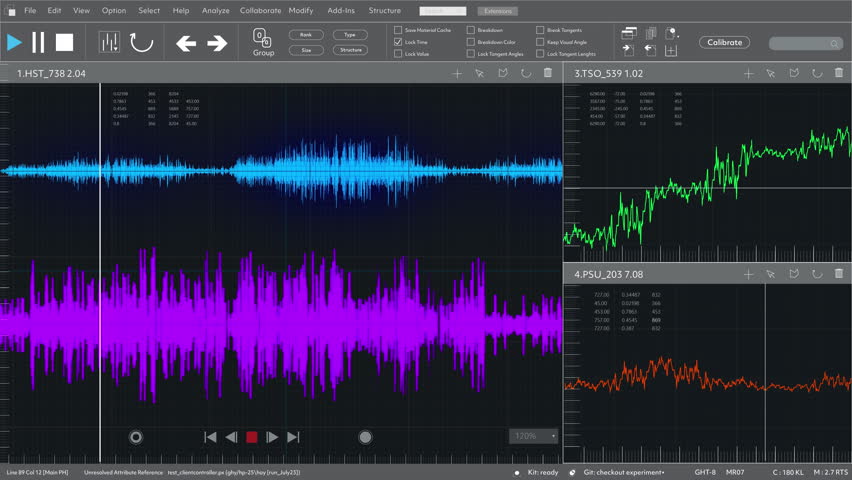Click the circular refresh arrow in toolbar

point(141,42)
